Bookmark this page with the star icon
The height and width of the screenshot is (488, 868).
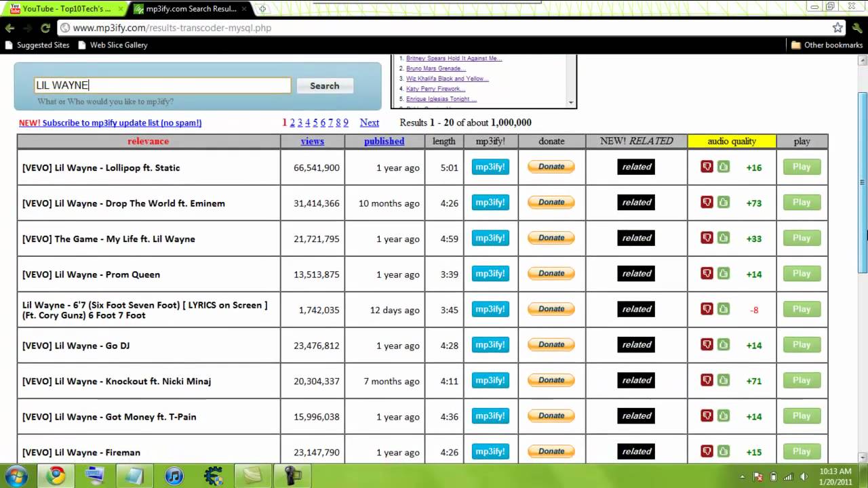tap(837, 28)
